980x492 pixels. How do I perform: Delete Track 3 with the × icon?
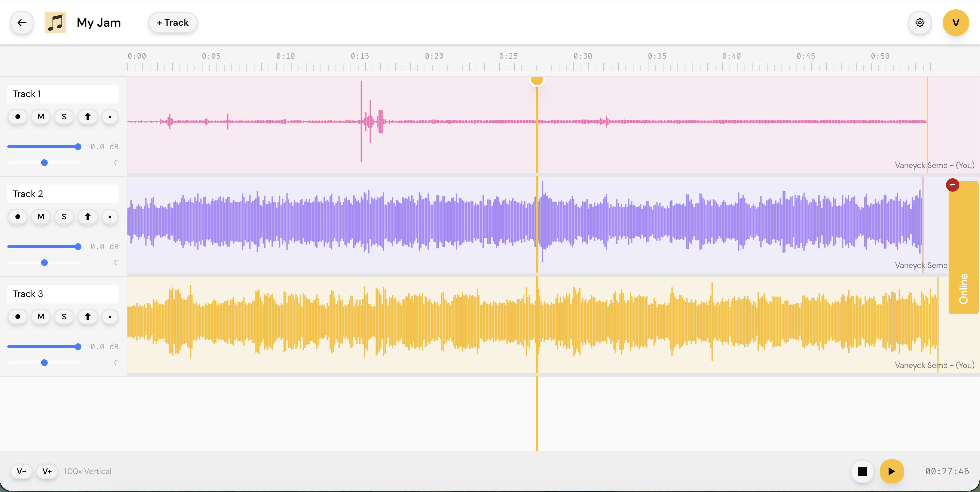[109, 317]
